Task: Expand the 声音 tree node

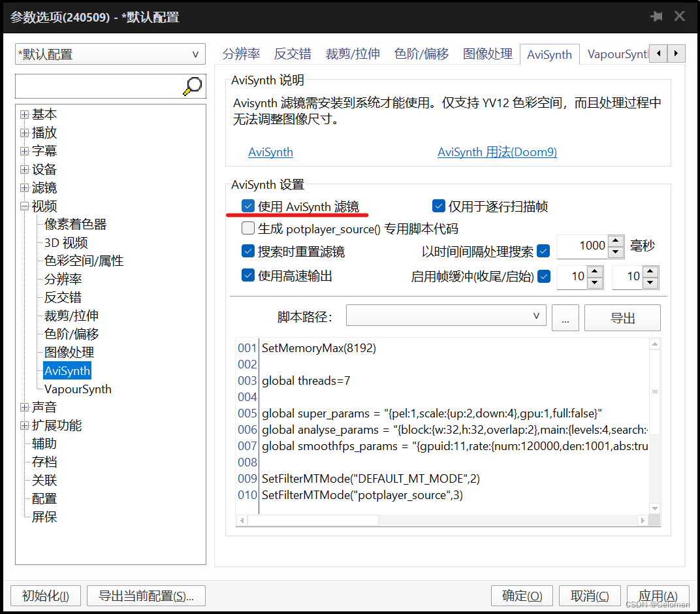Action: coord(24,408)
